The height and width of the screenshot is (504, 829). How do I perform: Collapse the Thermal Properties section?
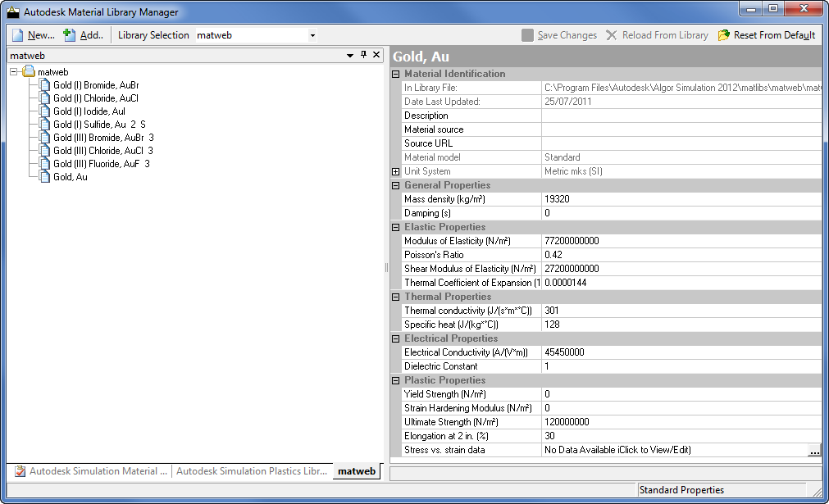[395, 297]
